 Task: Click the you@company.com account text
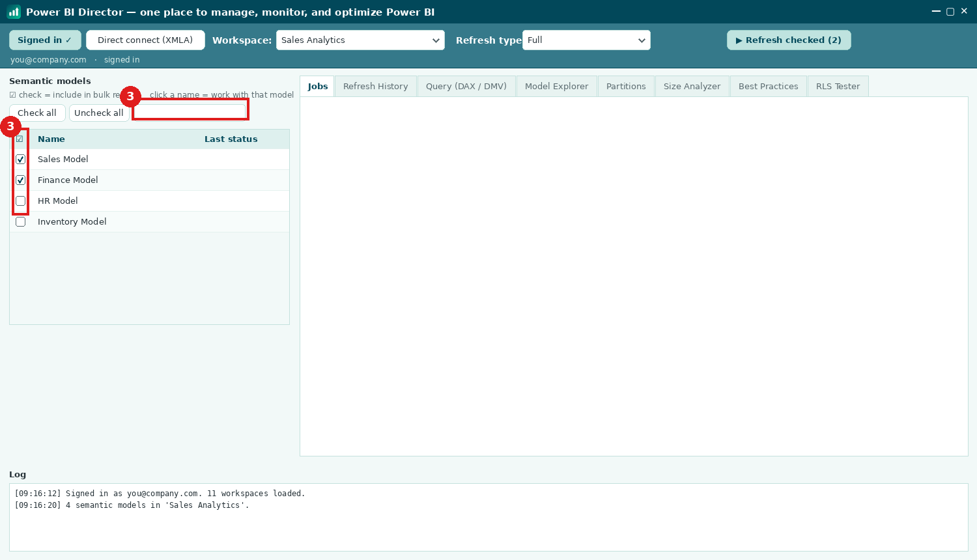pos(48,60)
